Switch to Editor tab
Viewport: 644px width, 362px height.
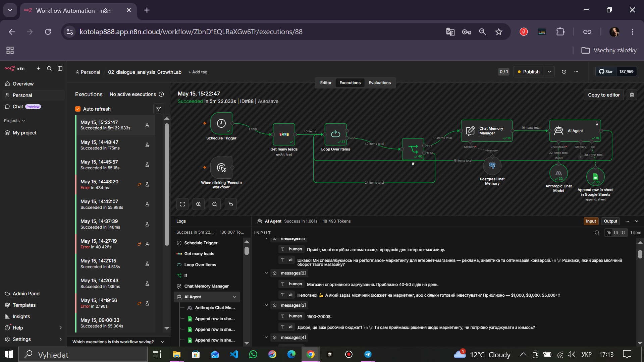(326, 83)
